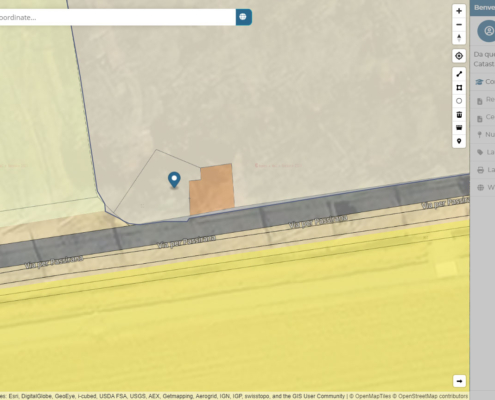Viewport: 495px width, 400px height.
Task: Reset map bearing with compass arrow
Action: [x=459, y=38]
